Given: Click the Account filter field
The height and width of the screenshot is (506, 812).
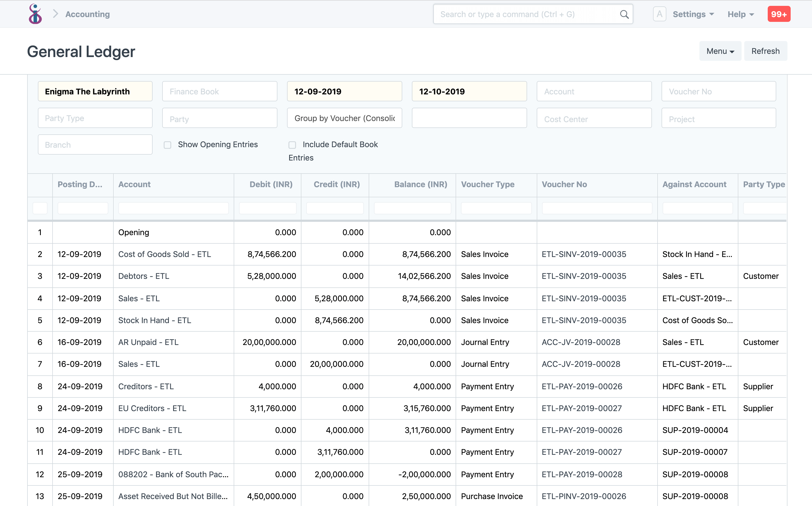Looking at the screenshot, I should pos(594,91).
